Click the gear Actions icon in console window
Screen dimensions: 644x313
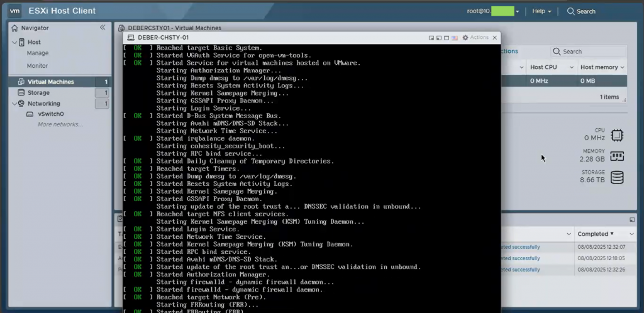tap(465, 38)
